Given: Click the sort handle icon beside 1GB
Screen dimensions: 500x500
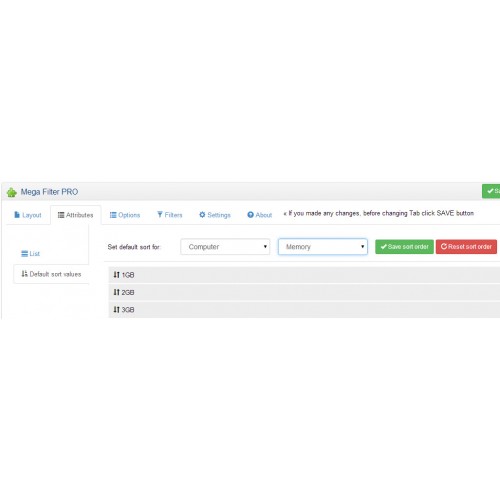Looking at the screenshot, I should 116,275.
